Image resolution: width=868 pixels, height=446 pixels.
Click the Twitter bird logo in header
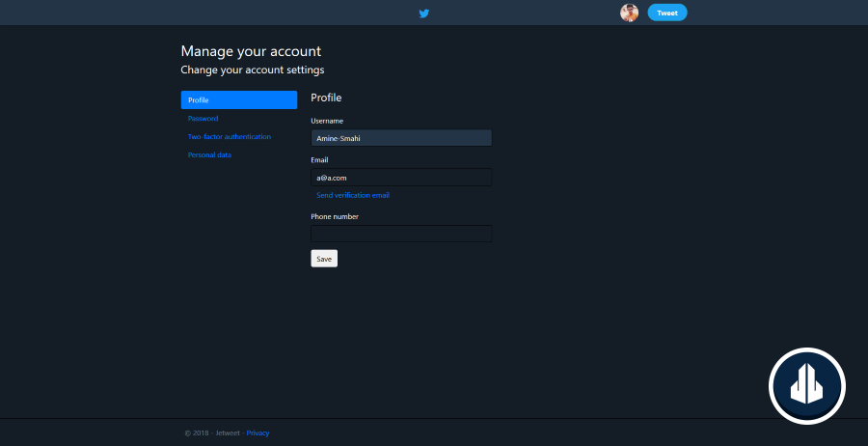[424, 14]
